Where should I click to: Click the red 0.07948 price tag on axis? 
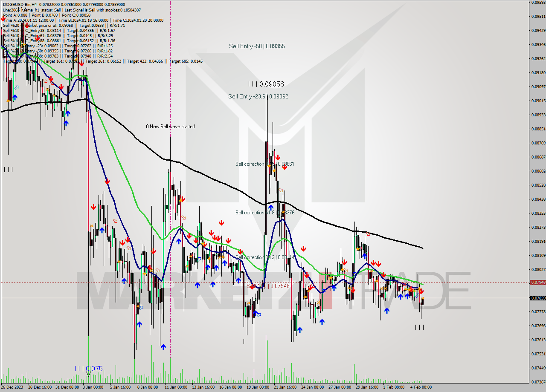click(537, 282)
